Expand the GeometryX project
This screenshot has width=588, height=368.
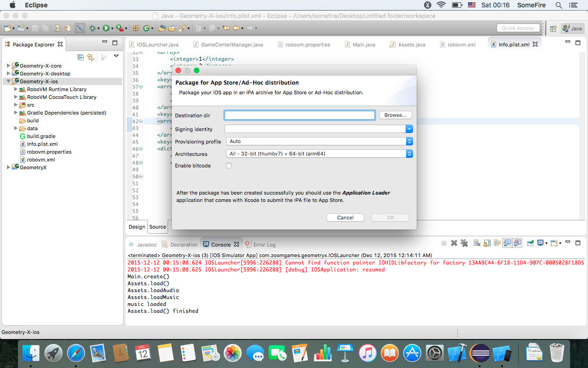(x=9, y=167)
